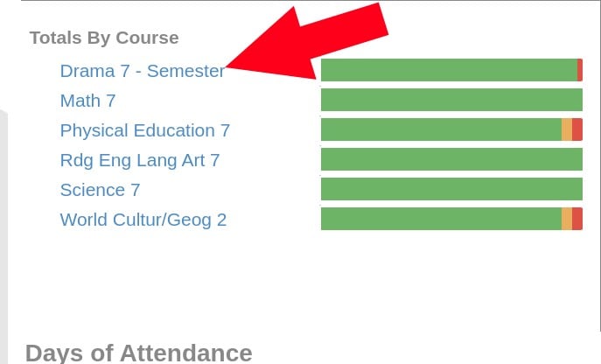Click the green portion of Drama 7 attendance bar
The width and height of the screenshot is (601, 364).
448,70
